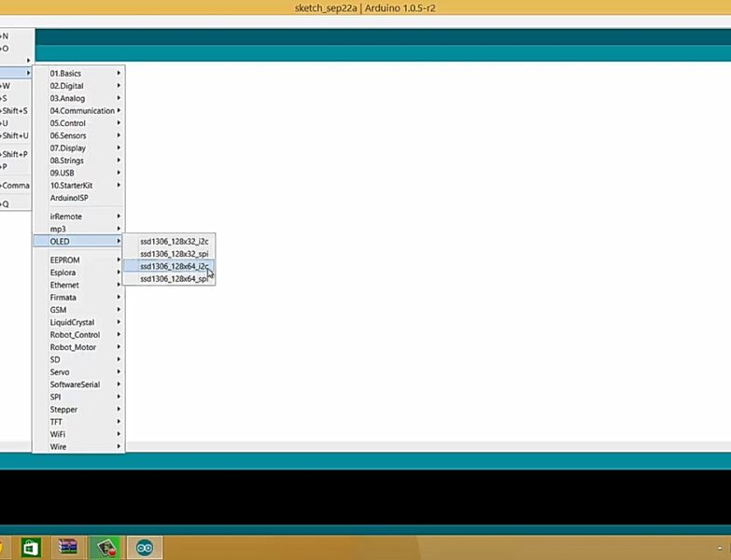
Task: Open the 03.Analog examples submenu
Action: click(x=78, y=98)
